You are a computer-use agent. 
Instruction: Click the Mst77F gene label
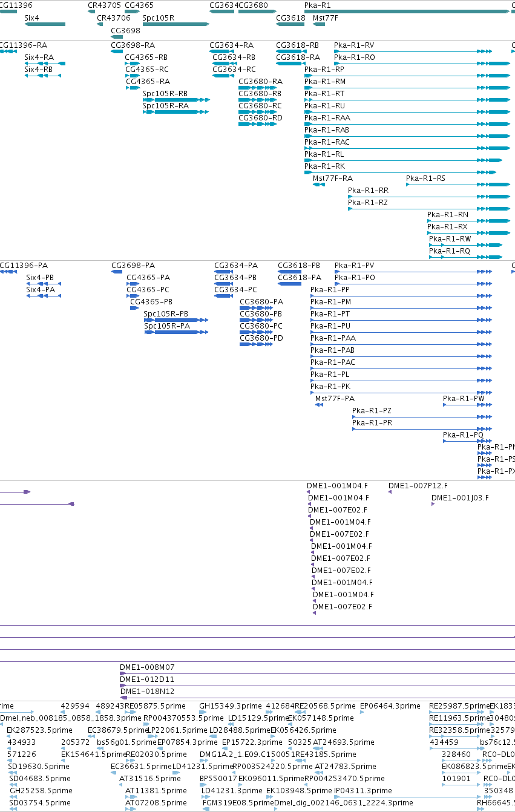(325, 18)
